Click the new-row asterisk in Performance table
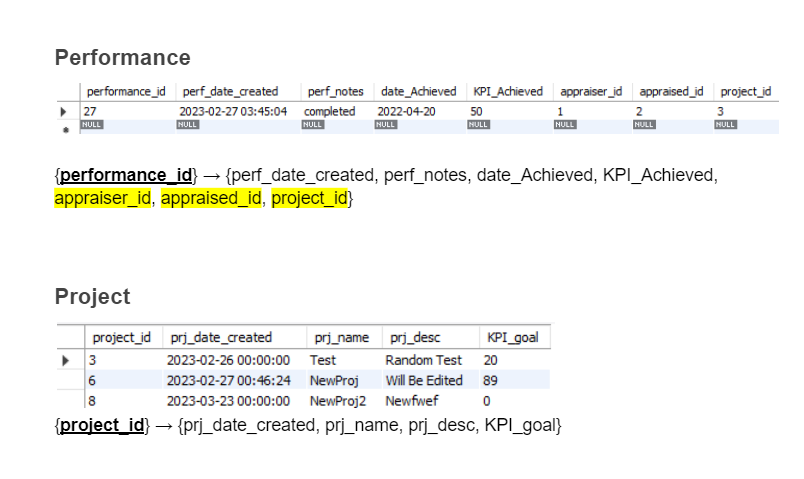The height and width of the screenshot is (479, 804). 66,130
